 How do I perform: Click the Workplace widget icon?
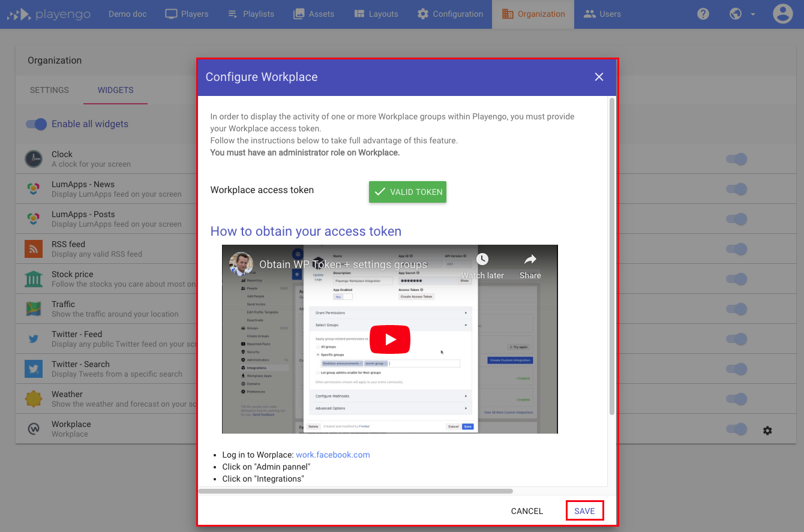click(x=34, y=429)
